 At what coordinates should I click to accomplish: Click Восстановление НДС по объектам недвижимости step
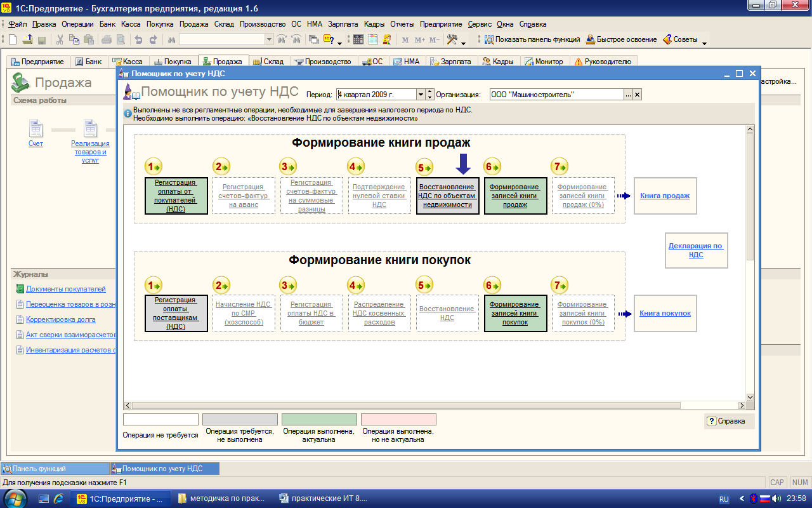coord(447,196)
